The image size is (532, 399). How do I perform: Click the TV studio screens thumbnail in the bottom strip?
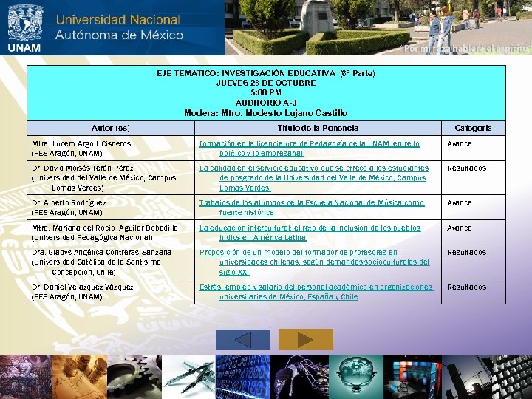(x=412, y=377)
